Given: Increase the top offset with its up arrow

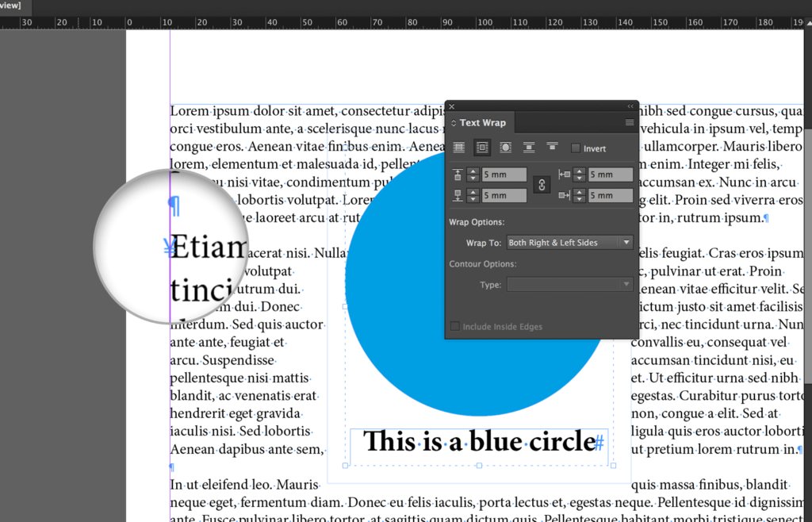Looking at the screenshot, I should tap(473, 171).
